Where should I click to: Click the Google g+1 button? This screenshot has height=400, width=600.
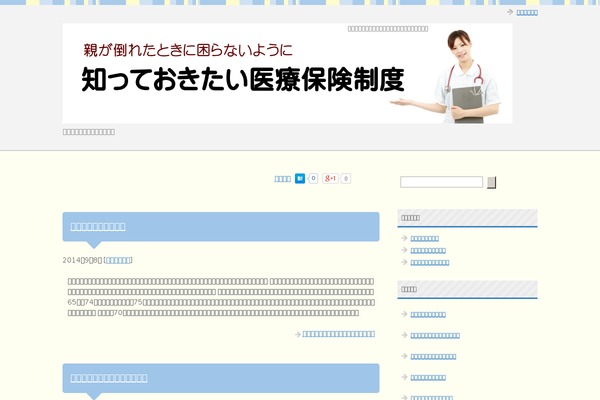tap(330, 178)
